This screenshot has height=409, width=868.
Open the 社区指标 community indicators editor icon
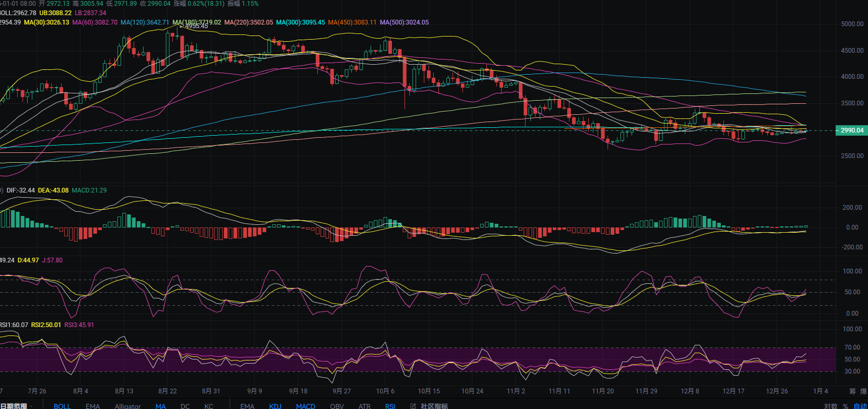(x=413, y=406)
